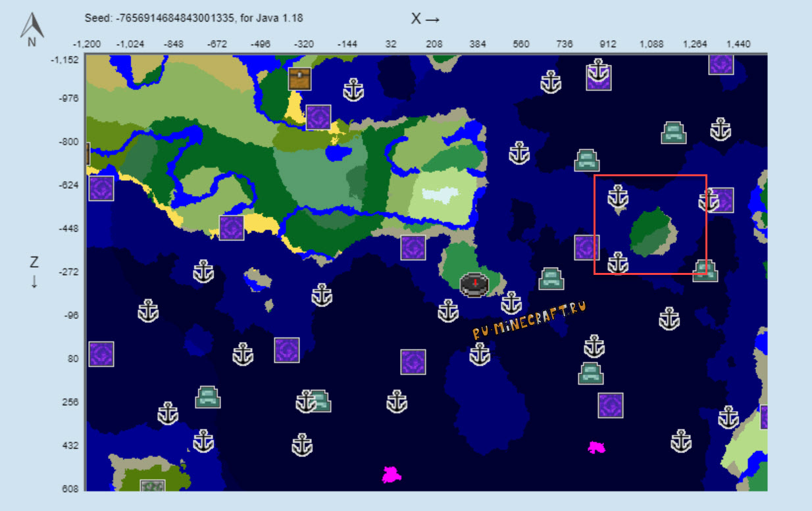Screen dimensions: 812x511
Task: Click the "Z ↓" axis title
Action: [x=34, y=272]
